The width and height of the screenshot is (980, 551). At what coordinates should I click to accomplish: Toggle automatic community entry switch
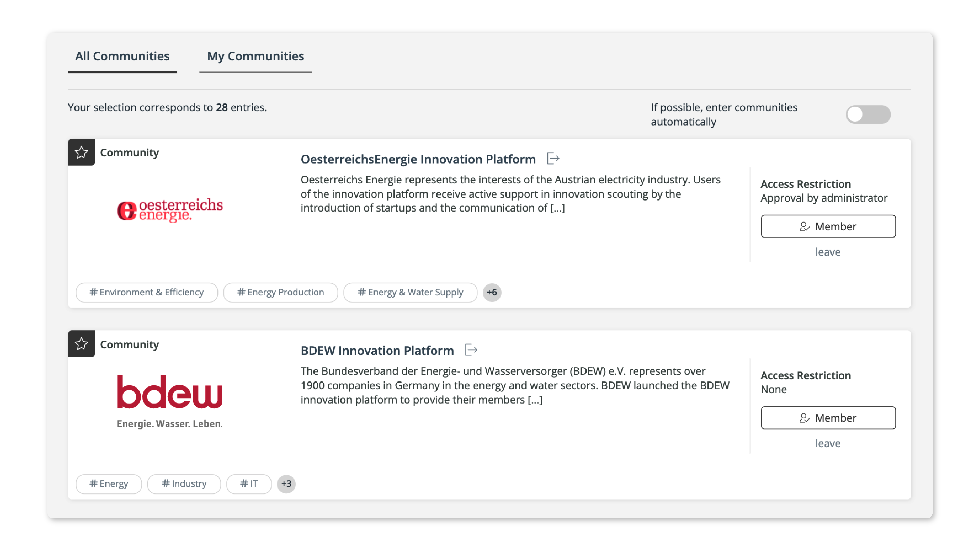pos(868,115)
